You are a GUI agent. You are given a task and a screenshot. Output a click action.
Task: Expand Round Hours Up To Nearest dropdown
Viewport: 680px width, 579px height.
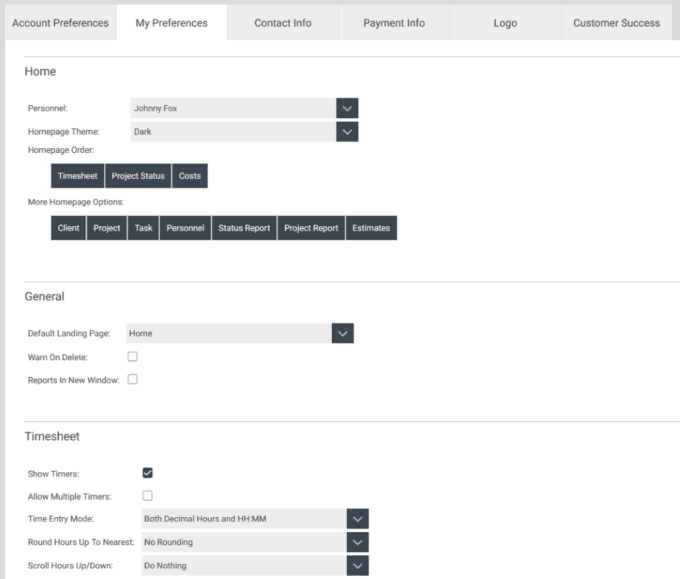pyautogui.click(x=358, y=542)
